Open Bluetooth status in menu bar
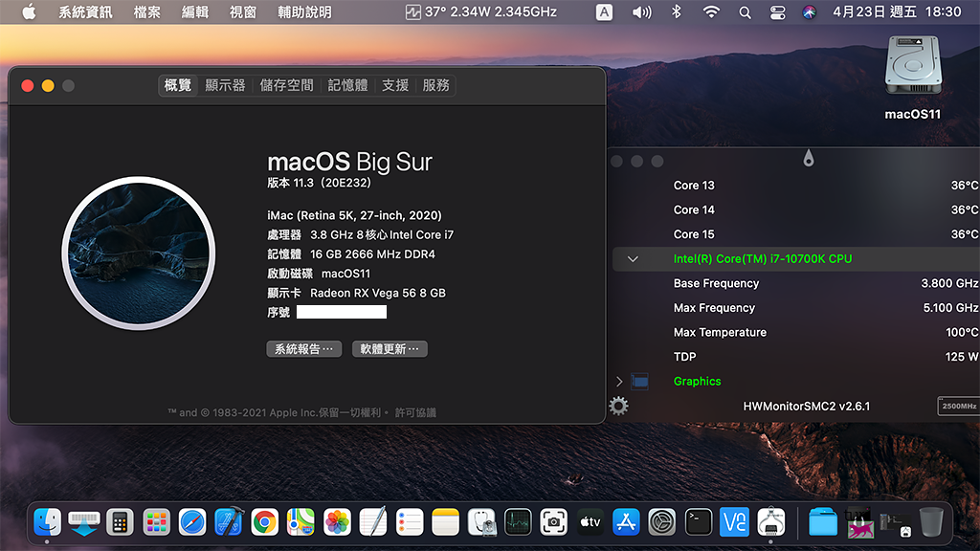 677,11
